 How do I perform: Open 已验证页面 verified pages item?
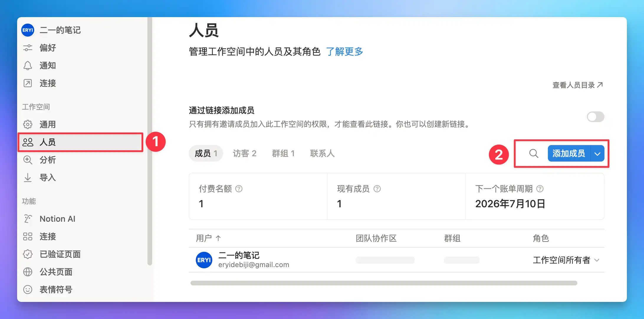60,254
